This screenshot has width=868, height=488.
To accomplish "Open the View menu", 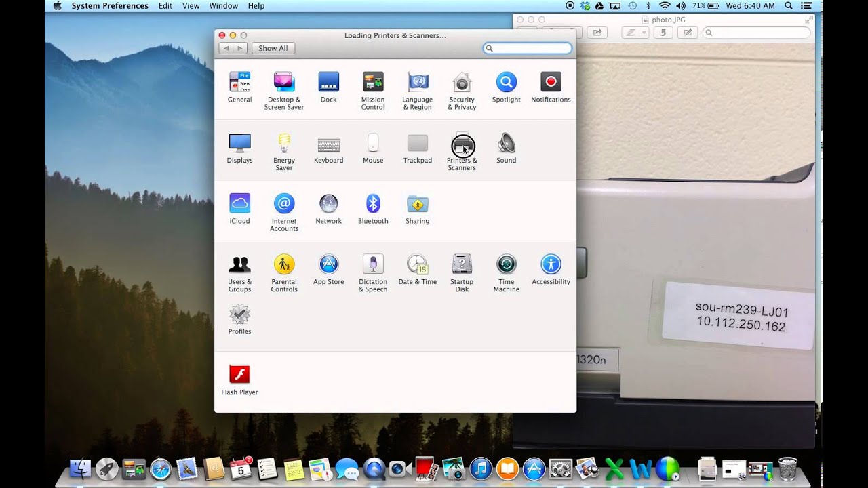I will (191, 6).
